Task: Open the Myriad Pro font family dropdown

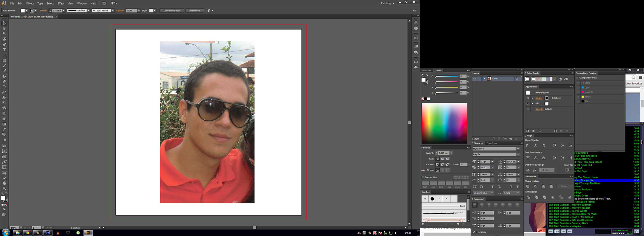Action: 518,149
